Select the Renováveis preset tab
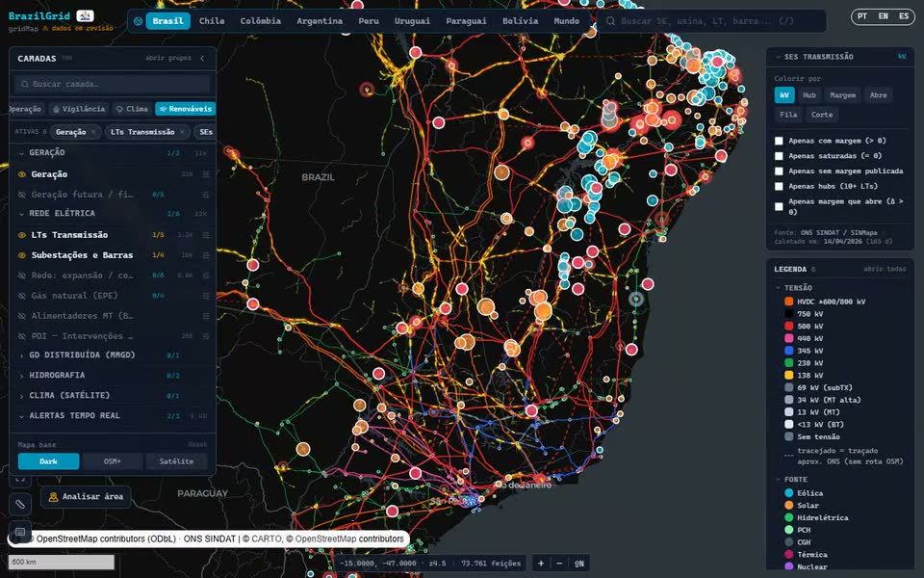This screenshot has width=924, height=578. coord(186,109)
